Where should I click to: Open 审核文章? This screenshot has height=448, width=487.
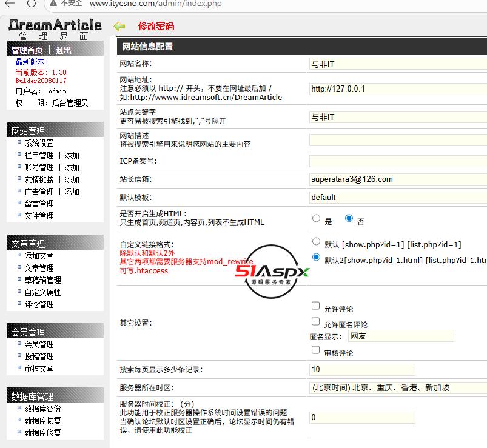coord(39,369)
